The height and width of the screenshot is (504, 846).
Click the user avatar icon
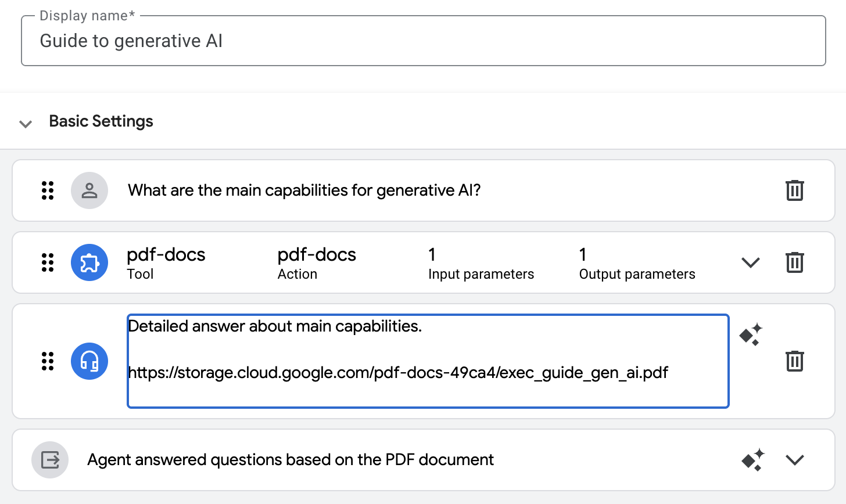[x=89, y=190]
